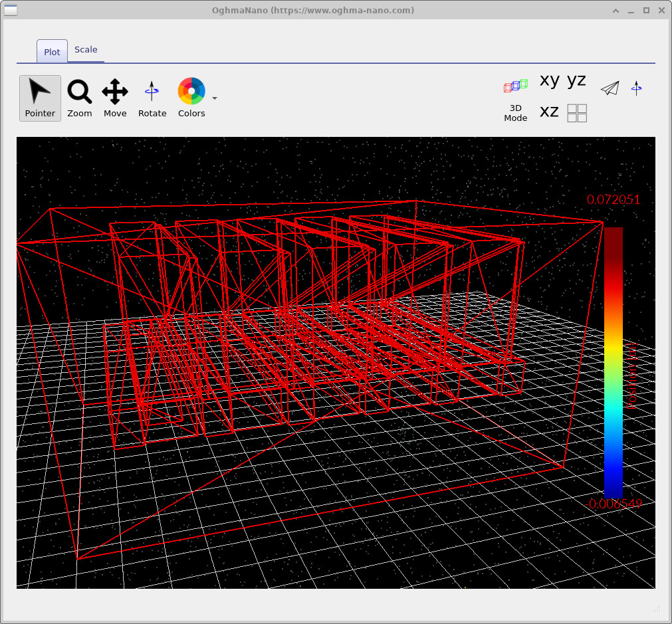Screen dimensions: 672x624
Task: Switch to the Plot tab
Action: (51, 52)
